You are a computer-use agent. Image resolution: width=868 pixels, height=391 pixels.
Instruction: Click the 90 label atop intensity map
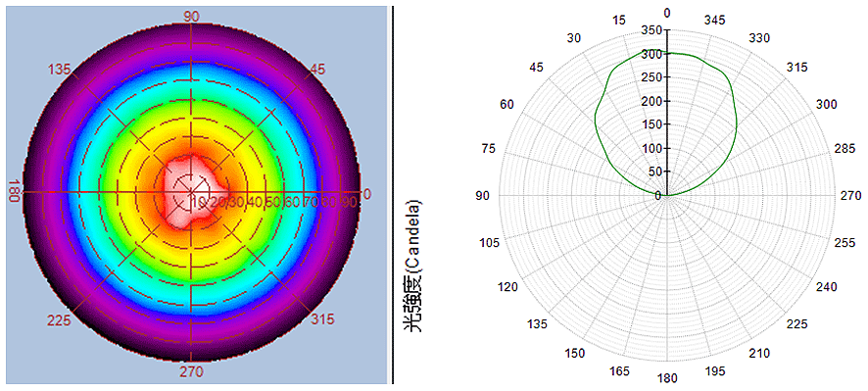(x=192, y=17)
